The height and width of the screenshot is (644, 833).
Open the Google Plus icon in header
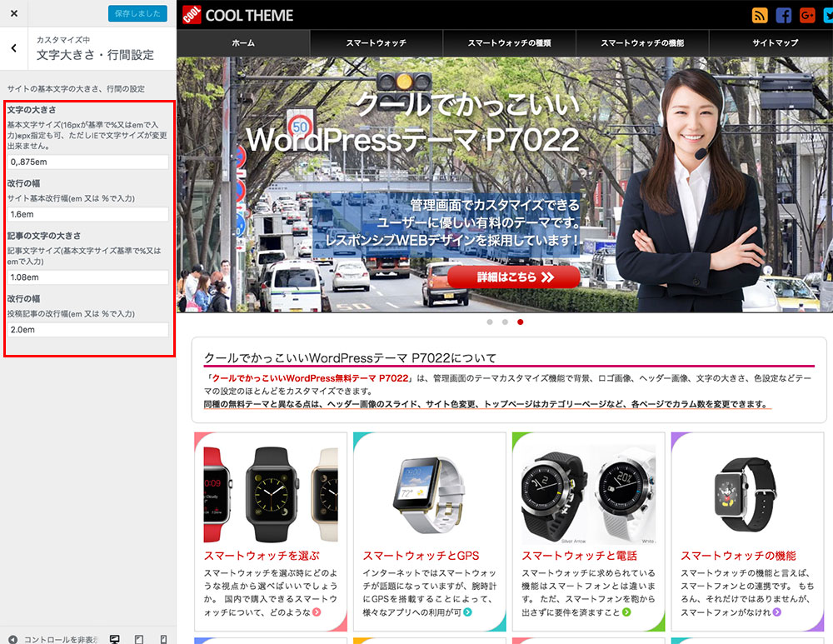(x=807, y=15)
